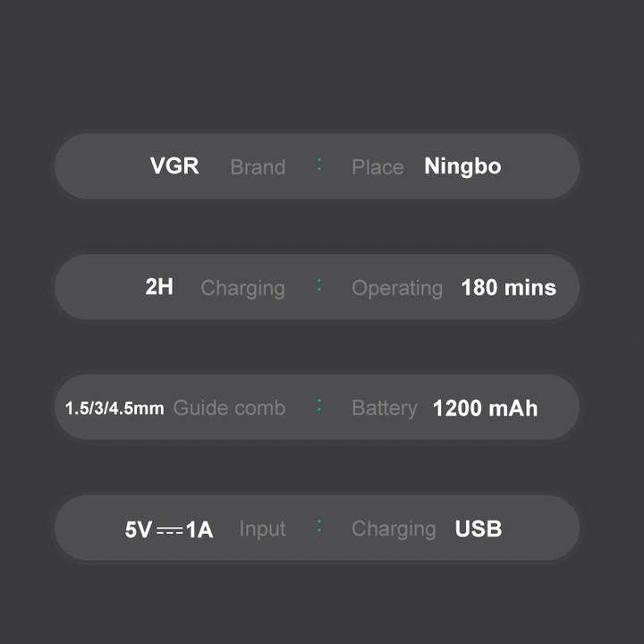Click the 1.5/3/4.5mm size text
The height and width of the screenshot is (644, 644).
point(114,409)
